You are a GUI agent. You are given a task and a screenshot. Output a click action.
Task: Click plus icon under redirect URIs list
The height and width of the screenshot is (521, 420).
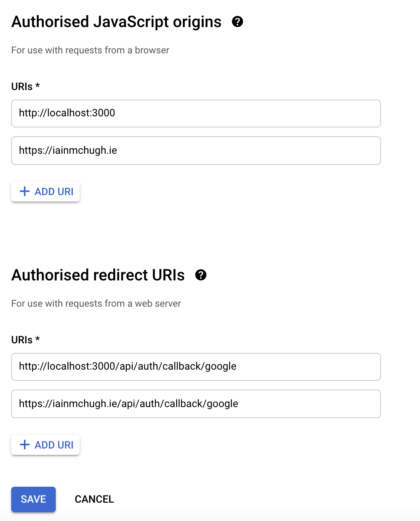click(25, 445)
